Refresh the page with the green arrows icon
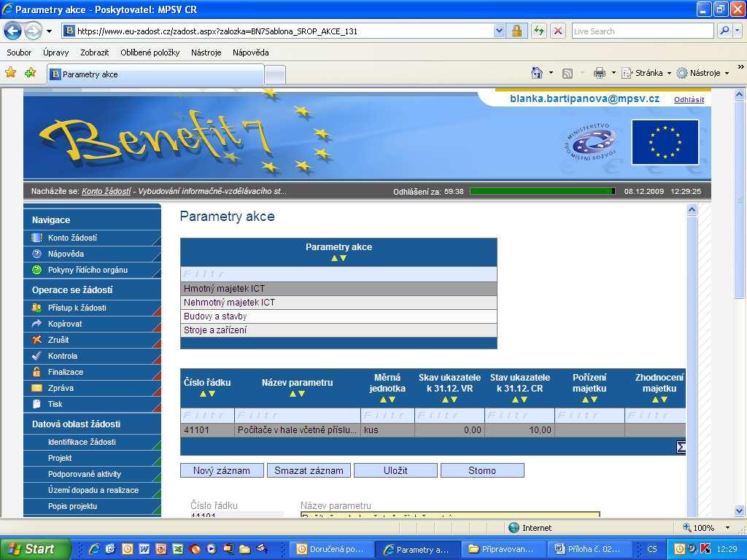 click(539, 31)
